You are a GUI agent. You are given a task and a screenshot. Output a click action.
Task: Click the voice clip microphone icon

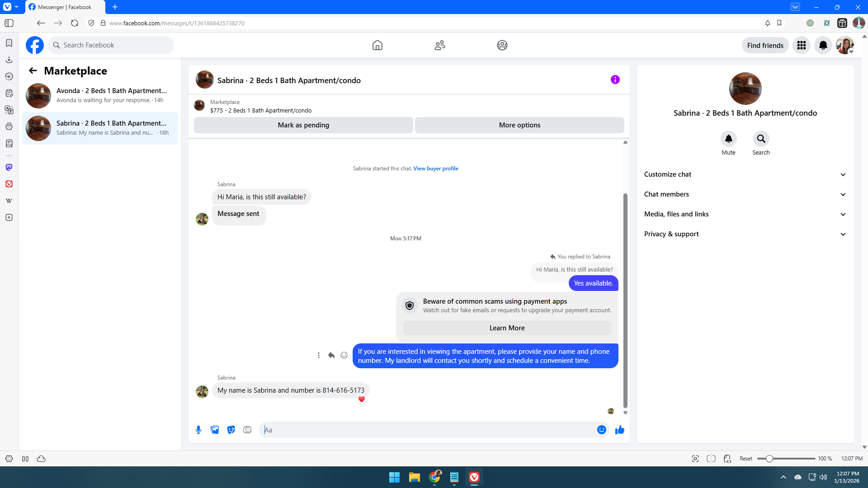198,430
